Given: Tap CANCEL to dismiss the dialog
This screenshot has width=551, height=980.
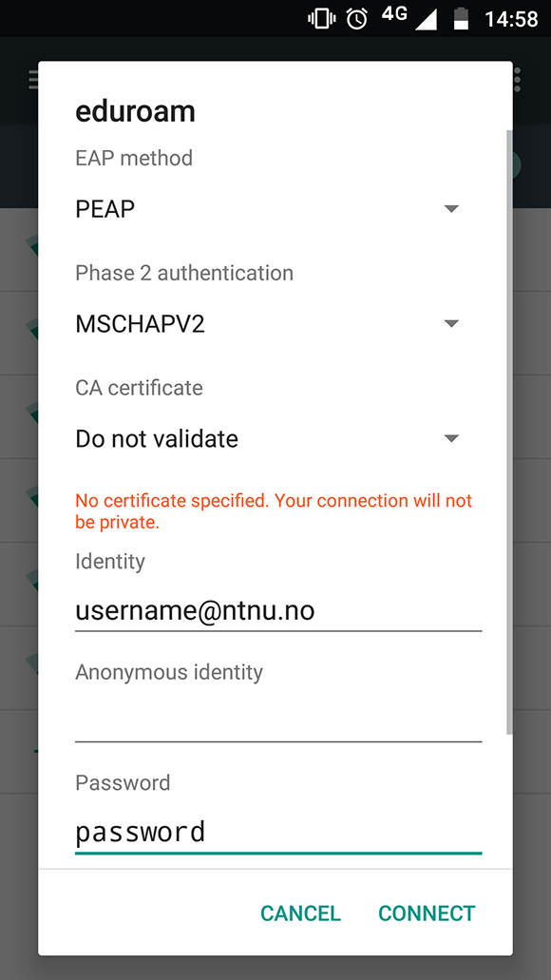Looking at the screenshot, I should point(300,913).
